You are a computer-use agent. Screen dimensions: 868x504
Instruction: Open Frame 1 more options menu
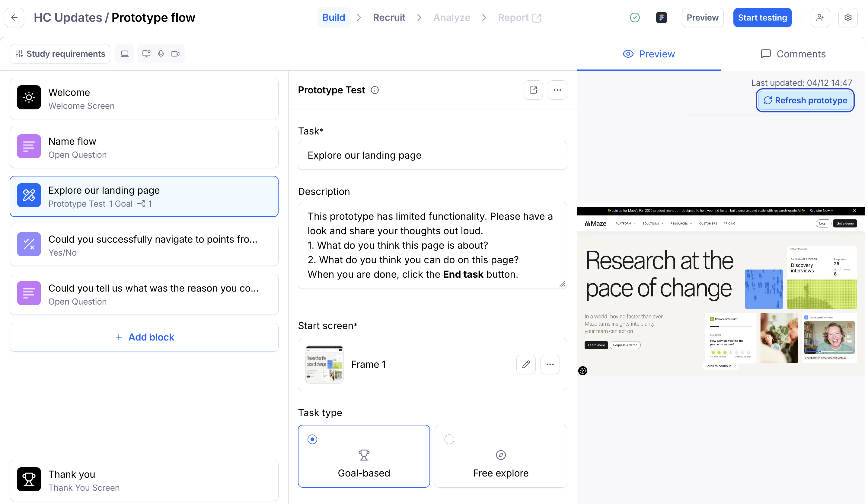pyautogui.click(x=550, y=364)
